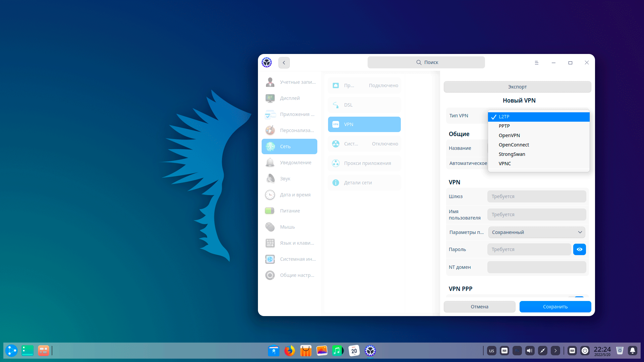
Task: Select the VPN section item
Action: (x=364, y=124)
